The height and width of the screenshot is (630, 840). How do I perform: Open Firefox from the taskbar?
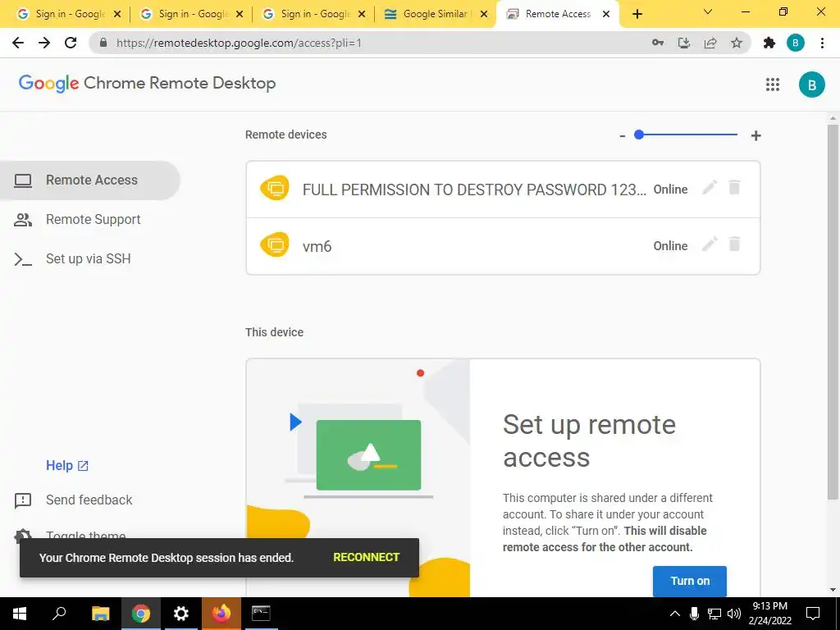(x=221, y=614)
